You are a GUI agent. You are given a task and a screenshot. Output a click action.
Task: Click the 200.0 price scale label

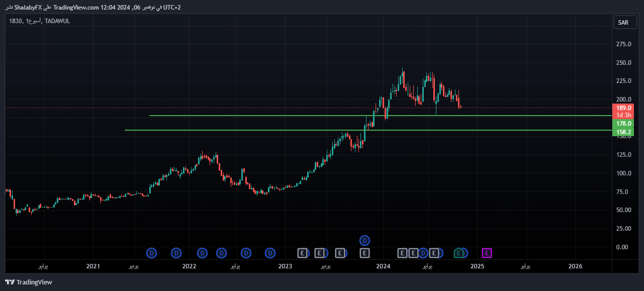click(623, 100)
